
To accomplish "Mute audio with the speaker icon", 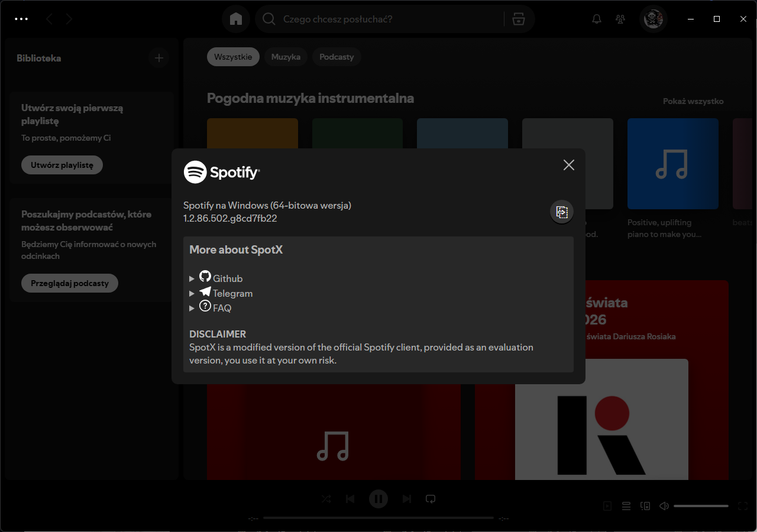I will 664,506.
